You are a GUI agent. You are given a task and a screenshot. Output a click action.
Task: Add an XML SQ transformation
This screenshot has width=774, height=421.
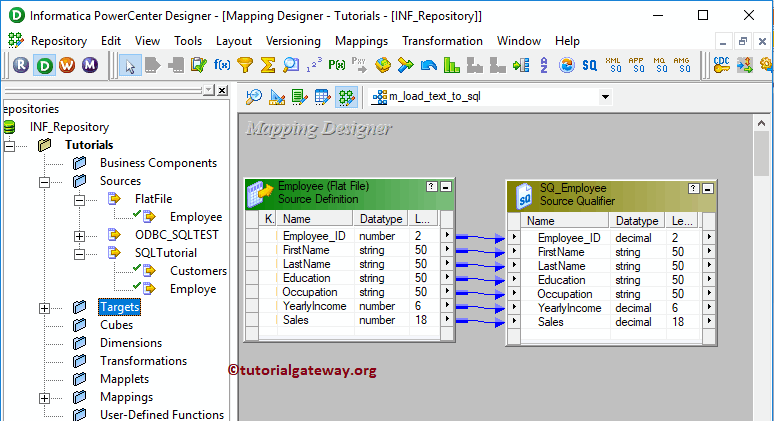[613, 65]
